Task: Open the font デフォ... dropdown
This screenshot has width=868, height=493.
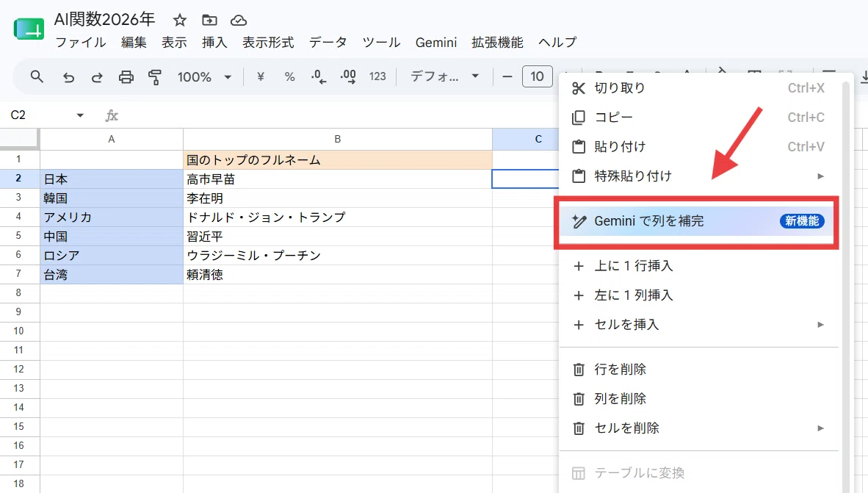Action: 444,76
